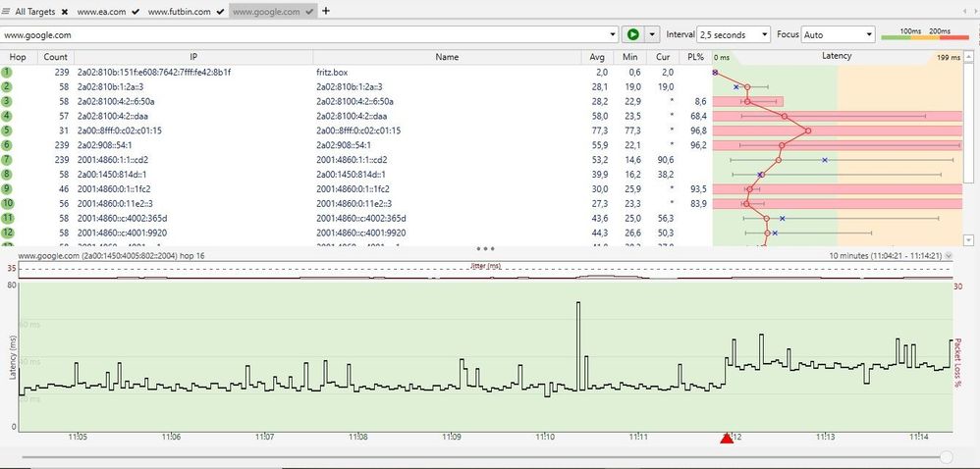Image resolution: width=980 pixels, height=469 pixels.
Task: Click the www.google.com hop 16 graph title
Action: pos(111,255)
